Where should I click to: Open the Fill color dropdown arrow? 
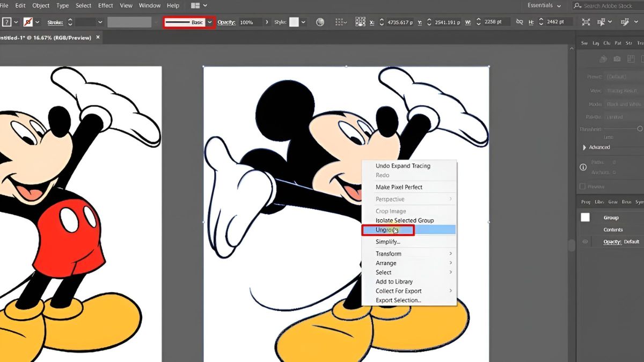tap(16, 22)
